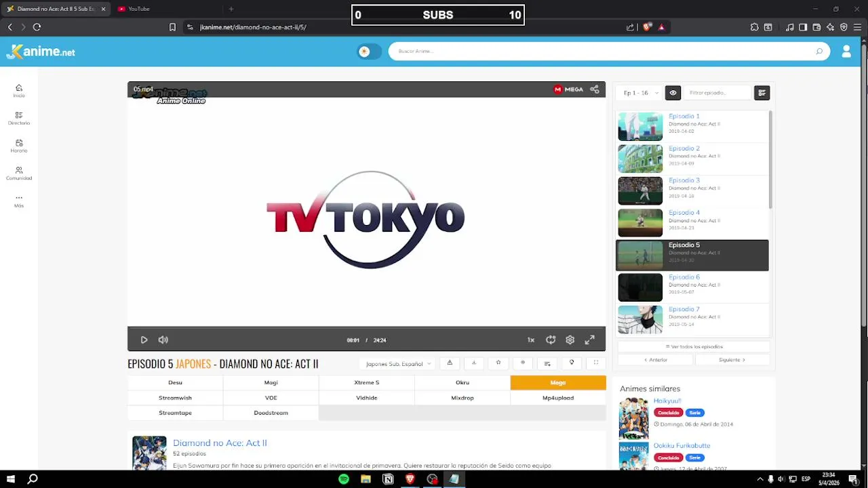
Task: Click the jkanime.net logo
Action: point(41,52)
